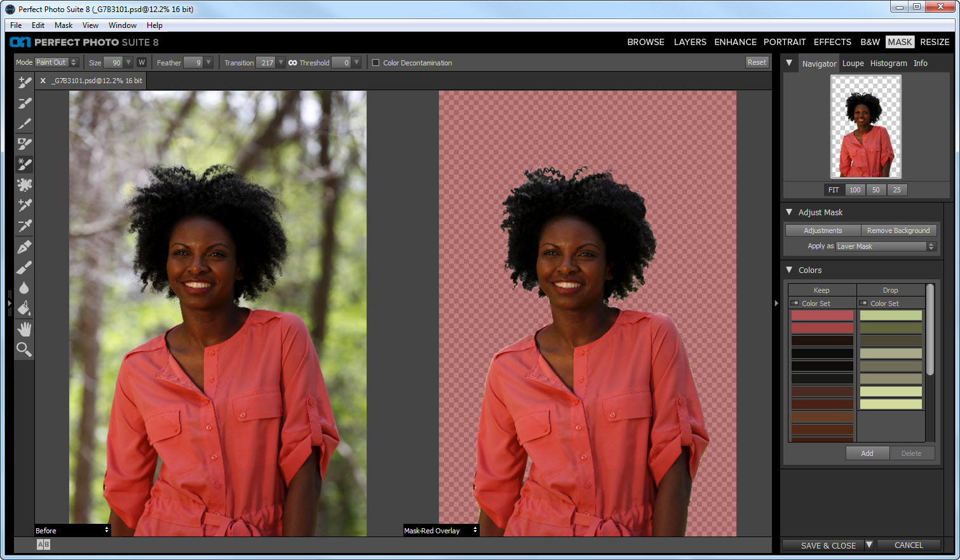
Task: Switch to the EFFECTS module
Action: click(x=832, y=42)
